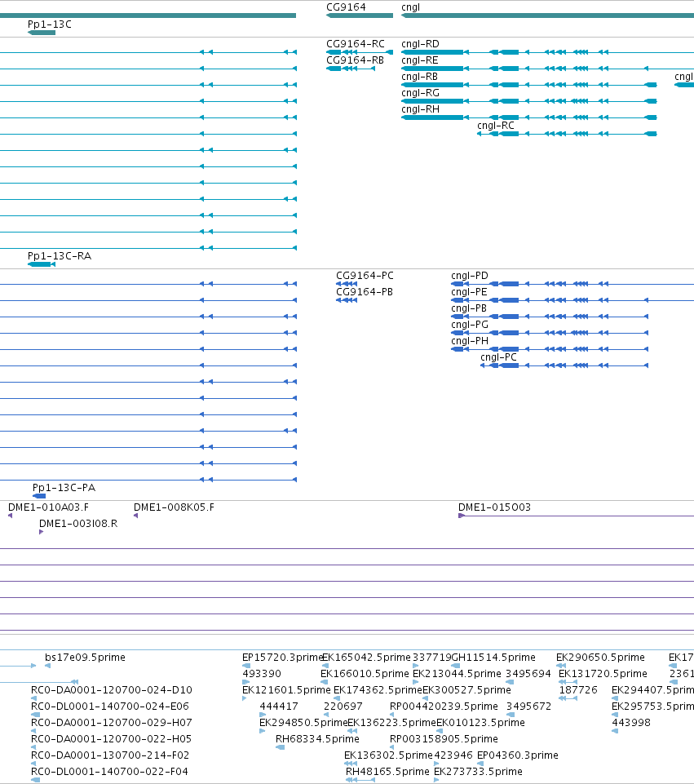Open the DME1-015O03 feature label
Screen dimensions: 694x784
pos(495,507)
